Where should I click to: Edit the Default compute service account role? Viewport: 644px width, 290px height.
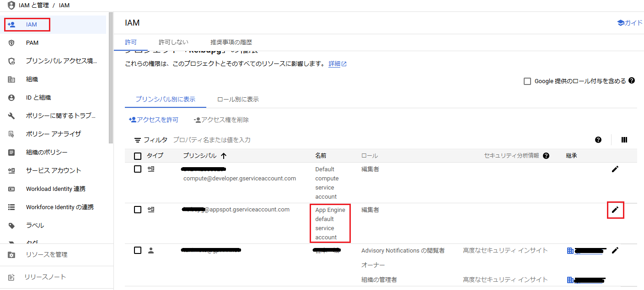[x=615, y=169]
